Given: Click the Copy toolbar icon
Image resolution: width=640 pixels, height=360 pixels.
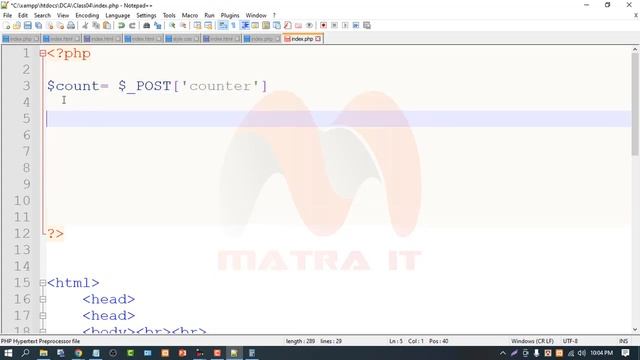Looking at the screenshot, I should [x=96, y=25].
